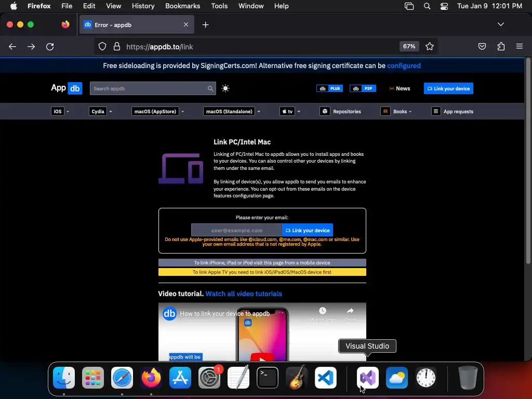Open the list all tabs chevron

[500, 24]
